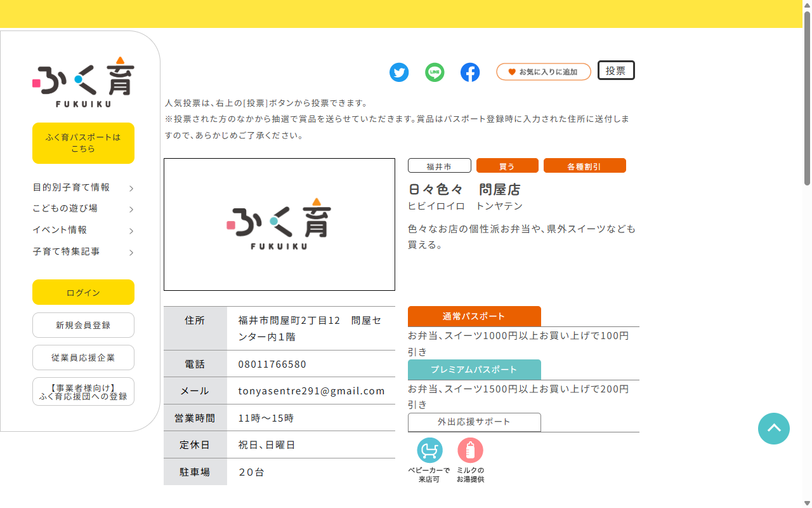Click the 営業時間 row header

click(x=195, y=418)
